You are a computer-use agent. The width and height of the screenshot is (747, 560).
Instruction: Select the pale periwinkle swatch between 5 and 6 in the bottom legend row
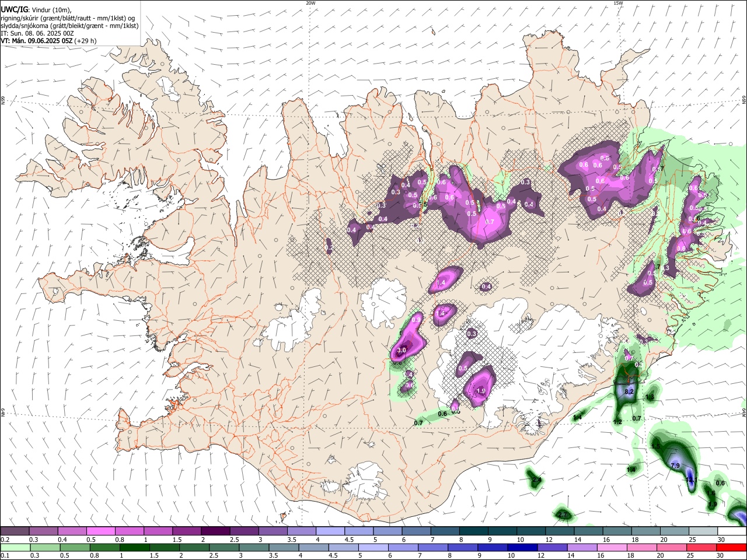tap(373, 547)
